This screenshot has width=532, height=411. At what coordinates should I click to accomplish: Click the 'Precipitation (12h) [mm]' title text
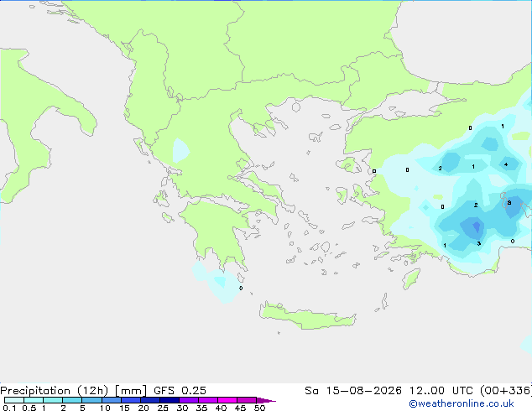click(73, 391)
